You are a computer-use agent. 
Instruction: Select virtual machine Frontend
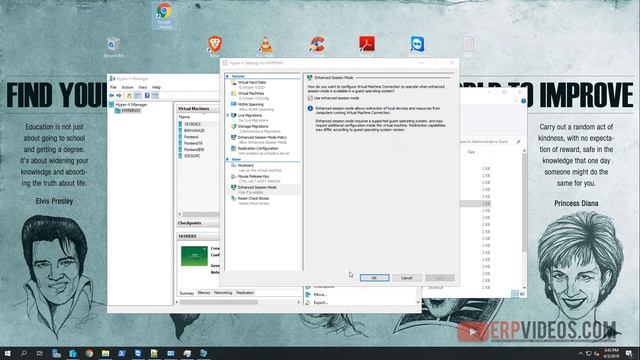(191, 137)
